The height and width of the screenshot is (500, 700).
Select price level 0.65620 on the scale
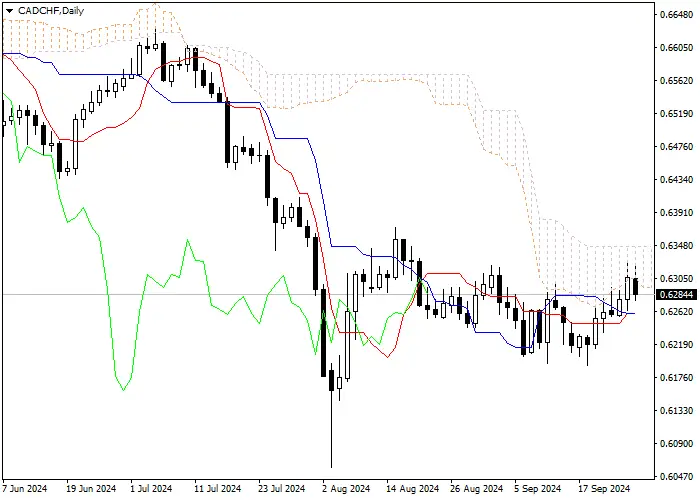point(677,81)
